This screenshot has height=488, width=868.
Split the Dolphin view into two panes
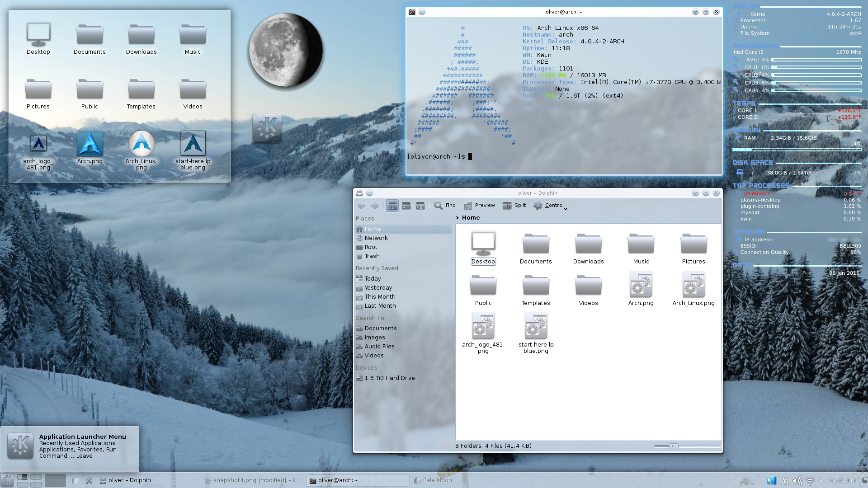(x=514, y=206)
